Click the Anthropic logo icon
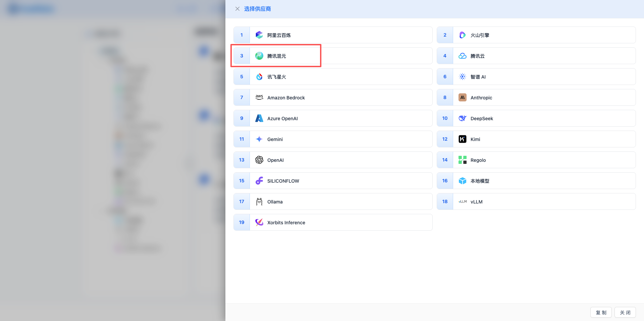Screen dimensions: 644x321 pos(462,97)
